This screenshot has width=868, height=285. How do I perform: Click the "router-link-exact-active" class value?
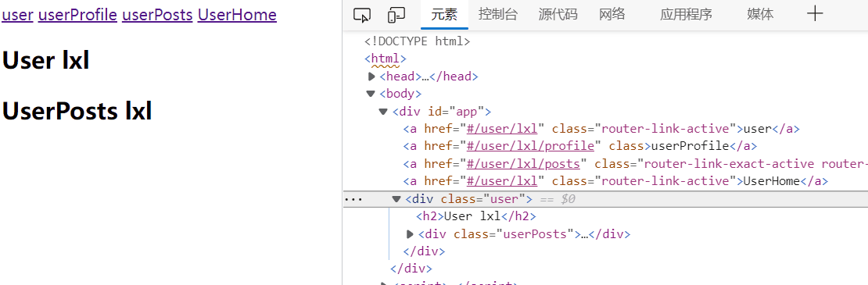[x=729, y=164]
